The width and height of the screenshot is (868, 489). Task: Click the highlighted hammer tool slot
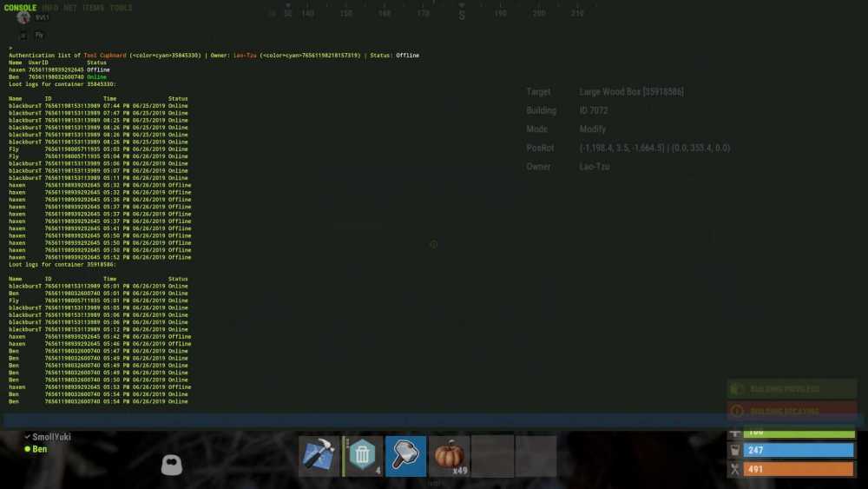coord(405,456)
